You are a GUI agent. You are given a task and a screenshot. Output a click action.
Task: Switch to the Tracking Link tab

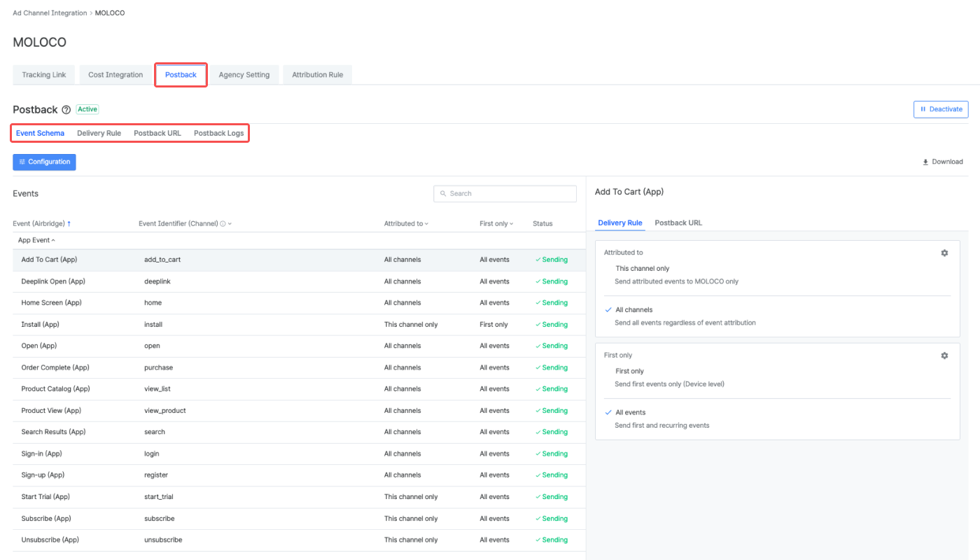click(x=44, y=75)
